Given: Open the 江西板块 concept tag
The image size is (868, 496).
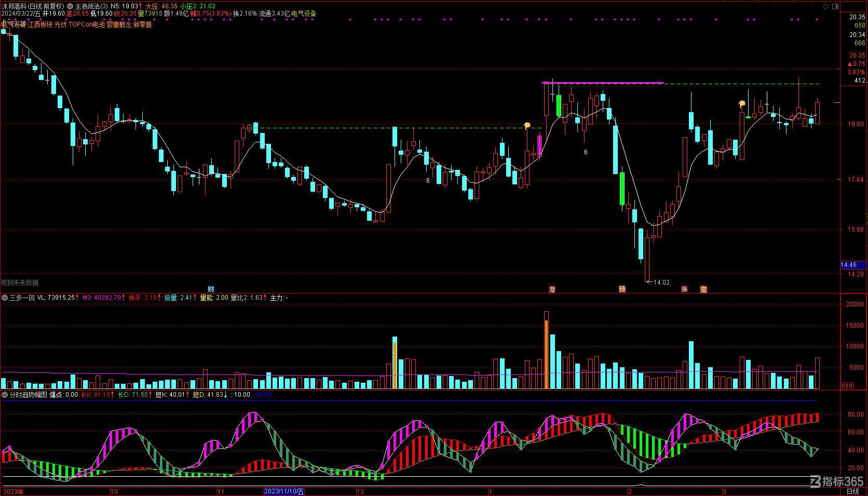Looking at the screenshot, I should point(40,24).
